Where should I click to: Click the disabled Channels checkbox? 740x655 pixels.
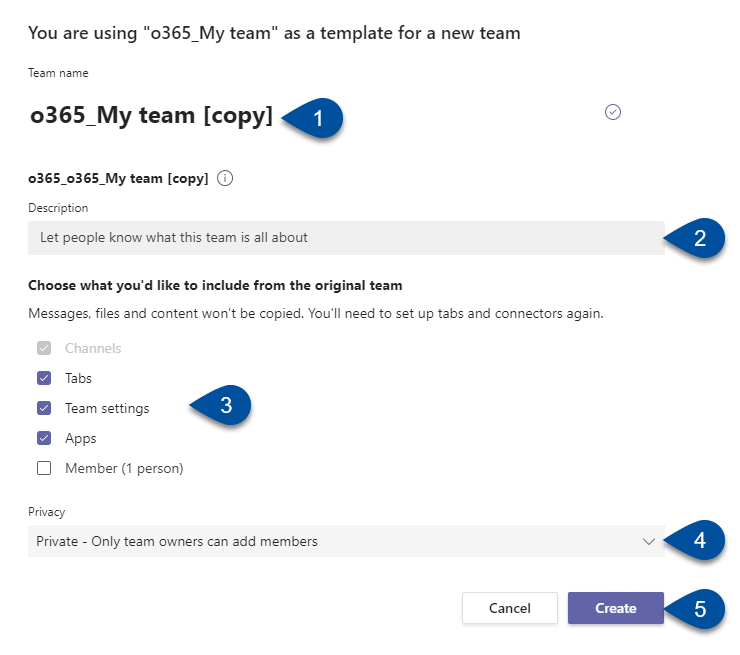tap(44, 348)
